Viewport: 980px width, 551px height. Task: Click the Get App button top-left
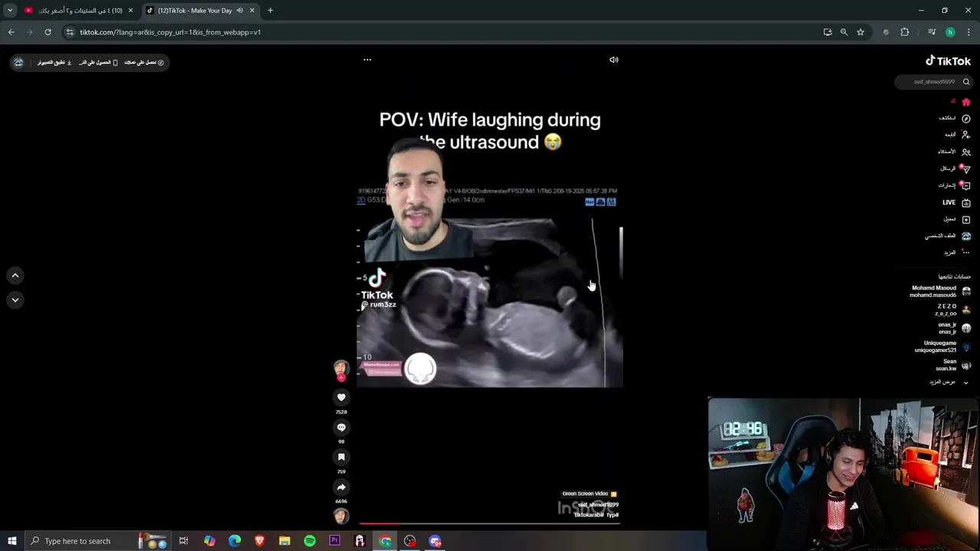click(x=99, y=62)
